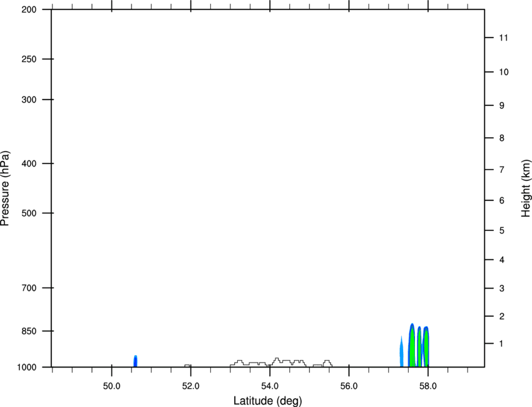Click the 52.0 latitude tick label

point(191,386)
